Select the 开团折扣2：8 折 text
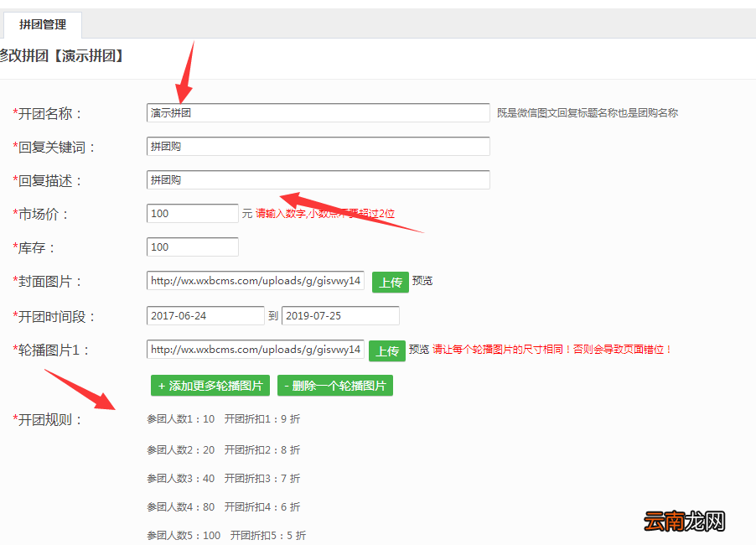The width and height of the screenshot is (756, 545). 262,450
